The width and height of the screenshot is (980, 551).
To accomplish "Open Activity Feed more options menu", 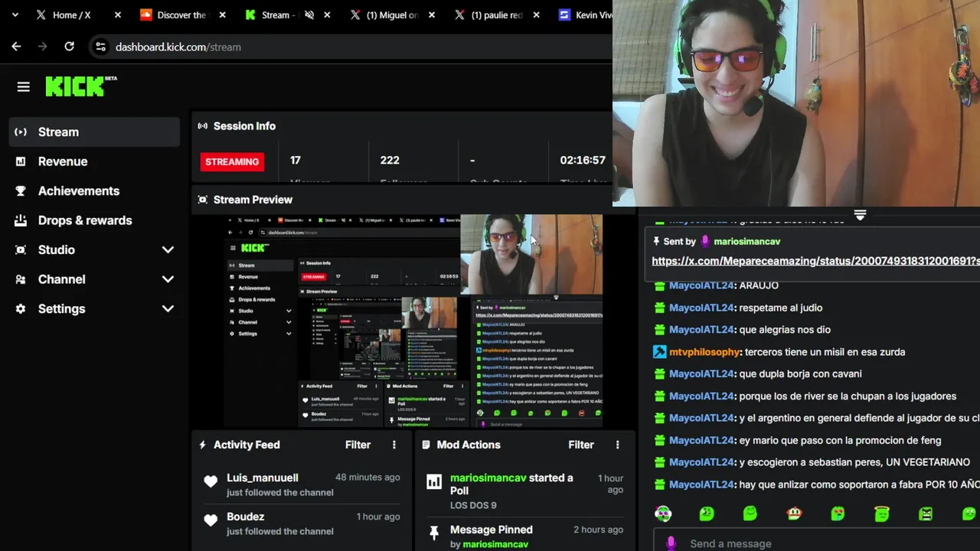I will 394,445.
